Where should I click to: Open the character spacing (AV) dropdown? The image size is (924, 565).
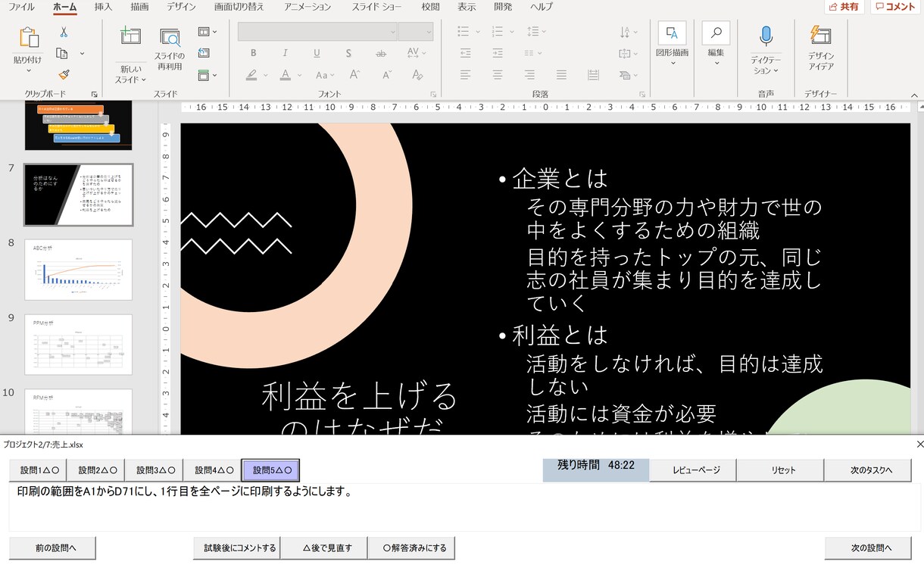[x=417, y=53]
